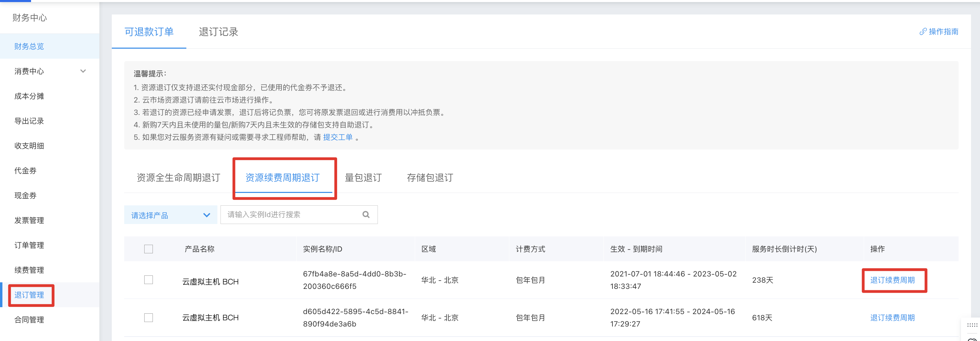Open 退订管理 in the sidebar

tap(29, 295)
